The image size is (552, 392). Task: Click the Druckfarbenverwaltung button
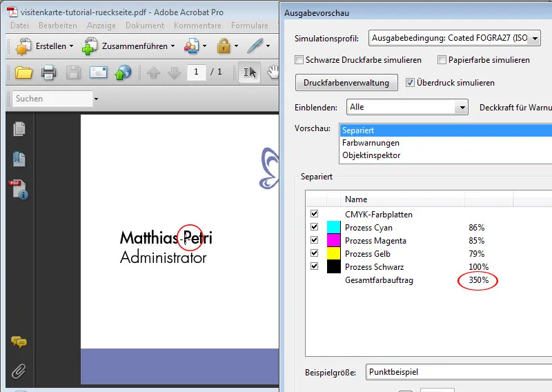tap(346, 83)
